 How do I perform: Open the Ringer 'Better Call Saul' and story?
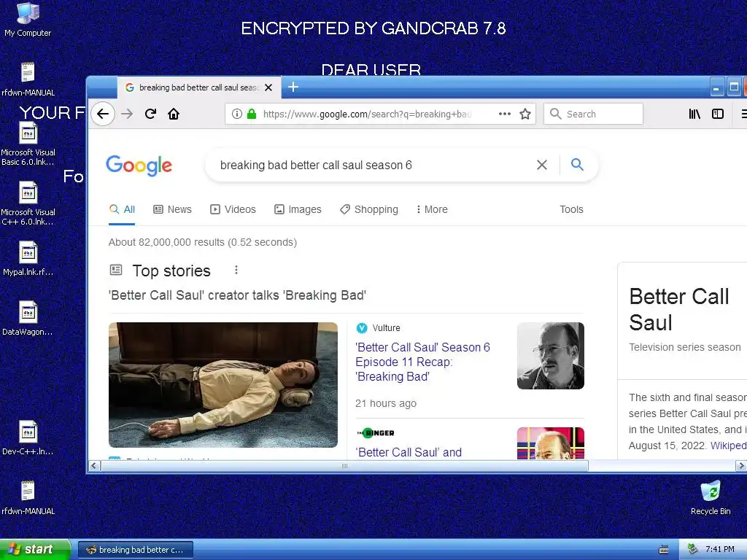click(410, 452)
